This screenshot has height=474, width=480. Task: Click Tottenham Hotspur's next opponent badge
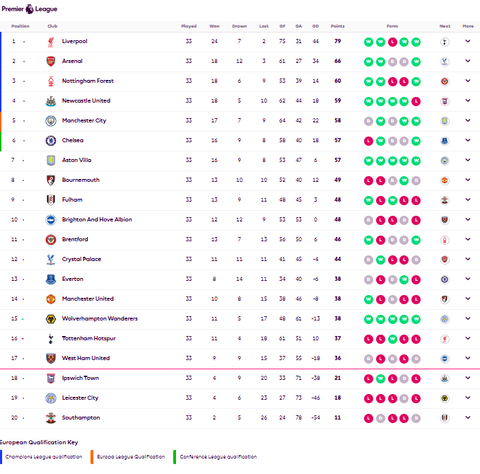click(x=445, y=339)
